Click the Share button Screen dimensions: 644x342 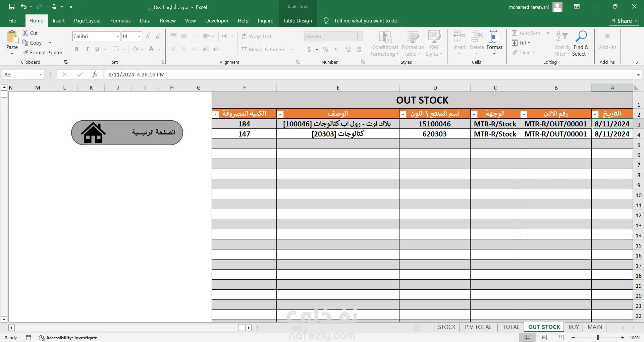(624, 21)
